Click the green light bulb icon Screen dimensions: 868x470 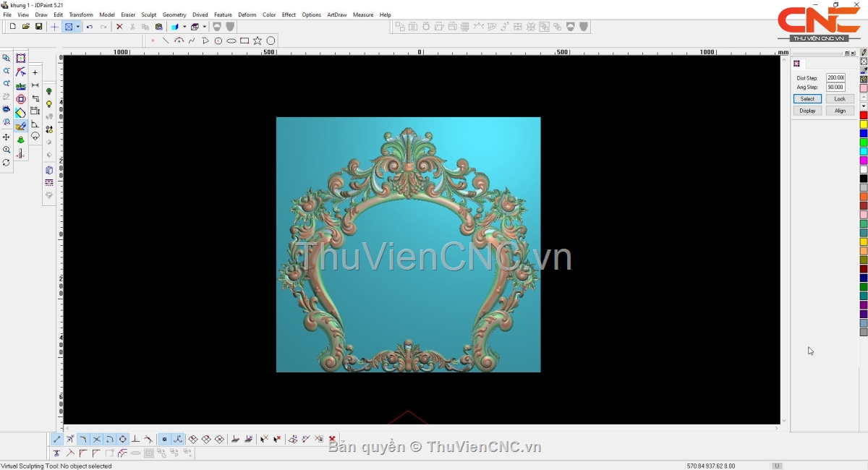pos(49,92)
